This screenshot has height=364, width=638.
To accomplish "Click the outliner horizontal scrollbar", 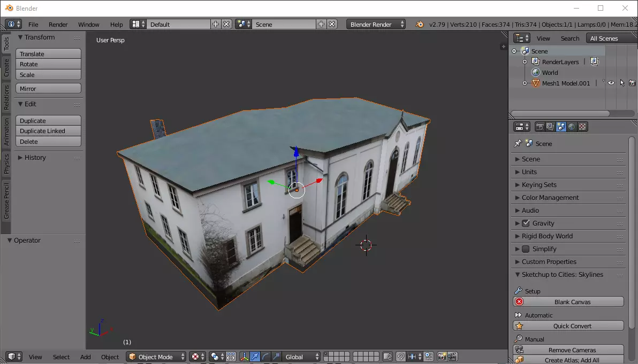I will (x=560, y=113).
